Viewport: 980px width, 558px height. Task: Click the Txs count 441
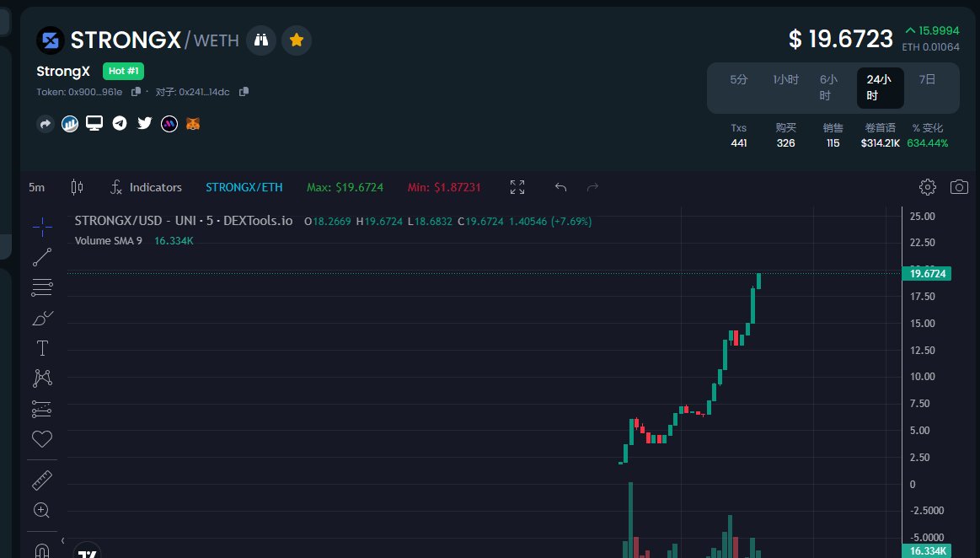tap(739, 143)
